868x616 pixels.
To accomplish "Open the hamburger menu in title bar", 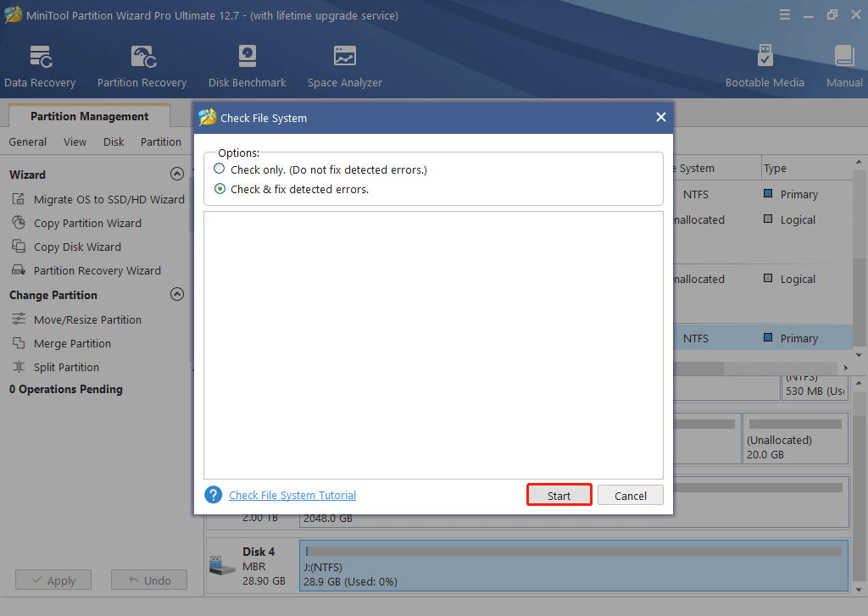I will (x=784, y=15).
